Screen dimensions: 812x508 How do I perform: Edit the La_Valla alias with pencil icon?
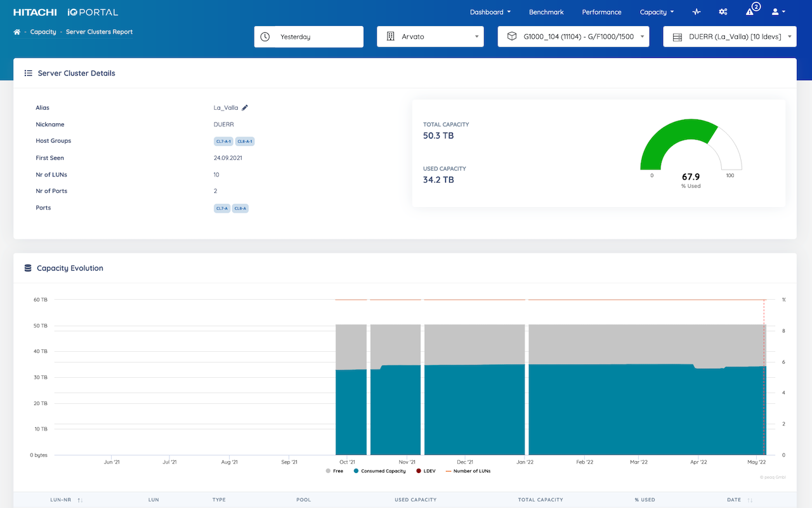(245, 108)
